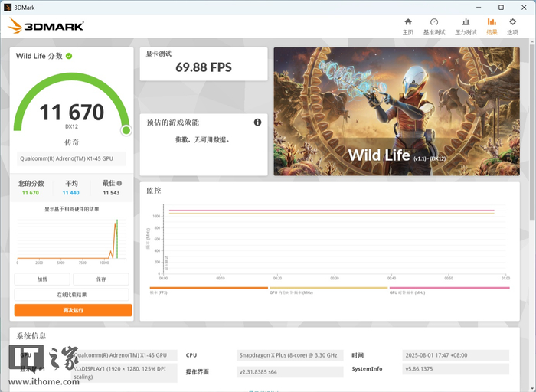Click the info icon in 预估的游戏效能

(x=257, y=122)
